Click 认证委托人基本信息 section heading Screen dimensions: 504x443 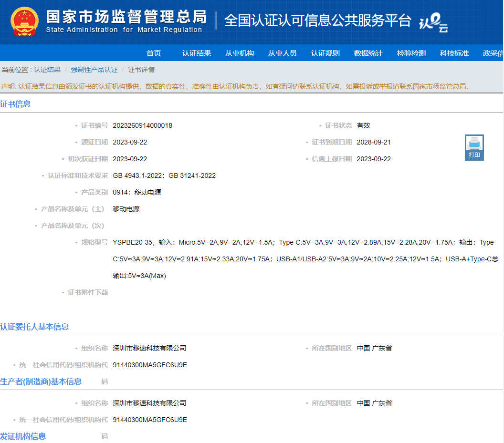34,327
